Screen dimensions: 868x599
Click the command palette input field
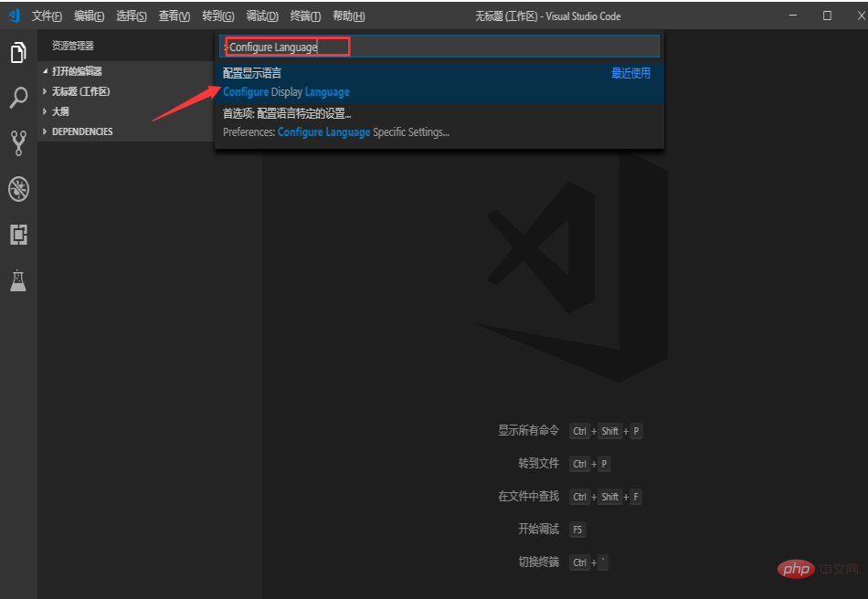pyautogui.click(x=439, y=47)
